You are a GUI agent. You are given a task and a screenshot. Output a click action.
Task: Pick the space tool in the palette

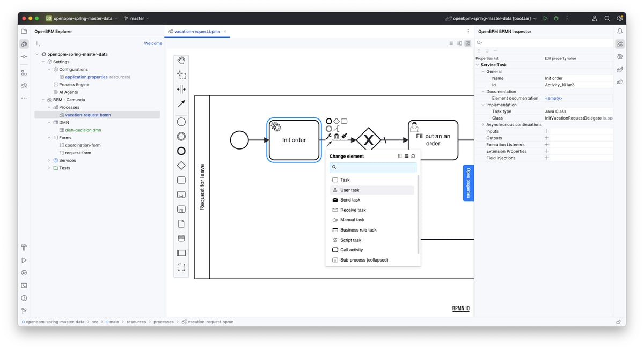[181, 90]
